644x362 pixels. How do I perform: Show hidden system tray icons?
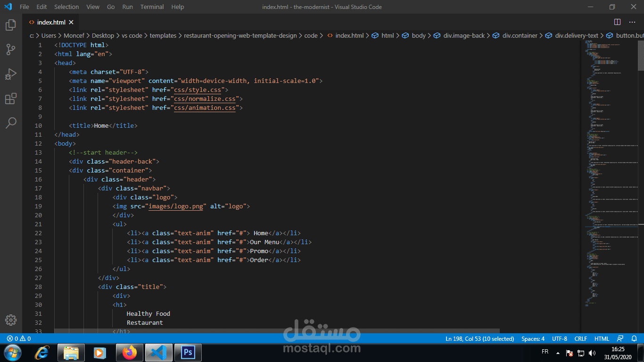[x=558, y=353]
